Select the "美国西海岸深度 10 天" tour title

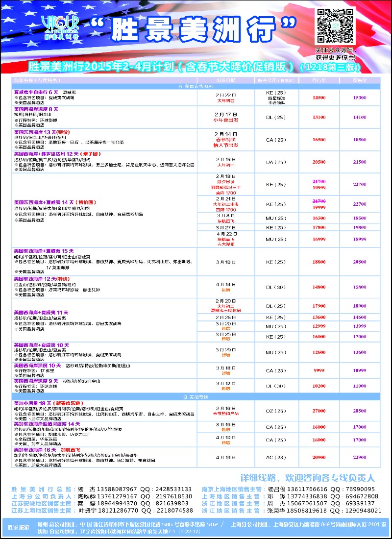pos(37,366)
